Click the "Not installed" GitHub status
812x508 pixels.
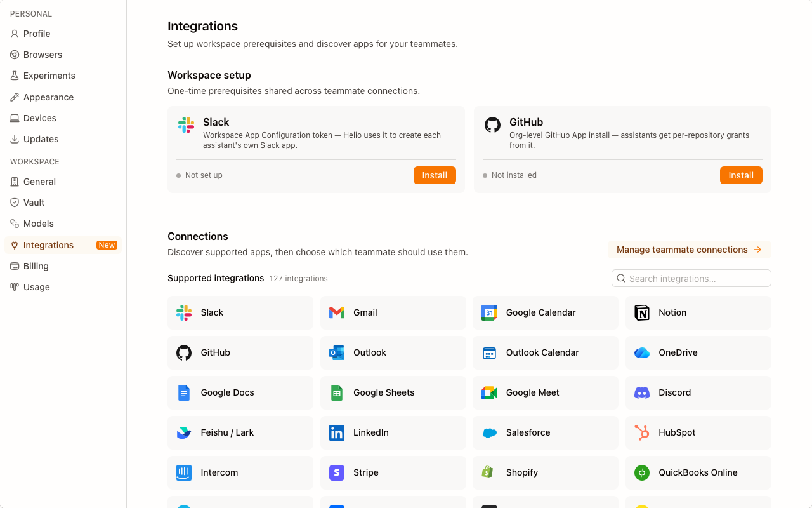coord(514,175)
